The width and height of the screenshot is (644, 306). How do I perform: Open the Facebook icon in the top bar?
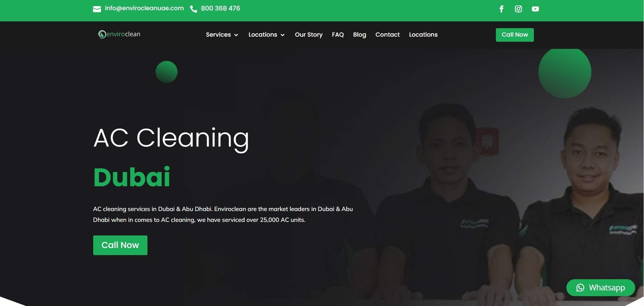[x=501, y=9]
